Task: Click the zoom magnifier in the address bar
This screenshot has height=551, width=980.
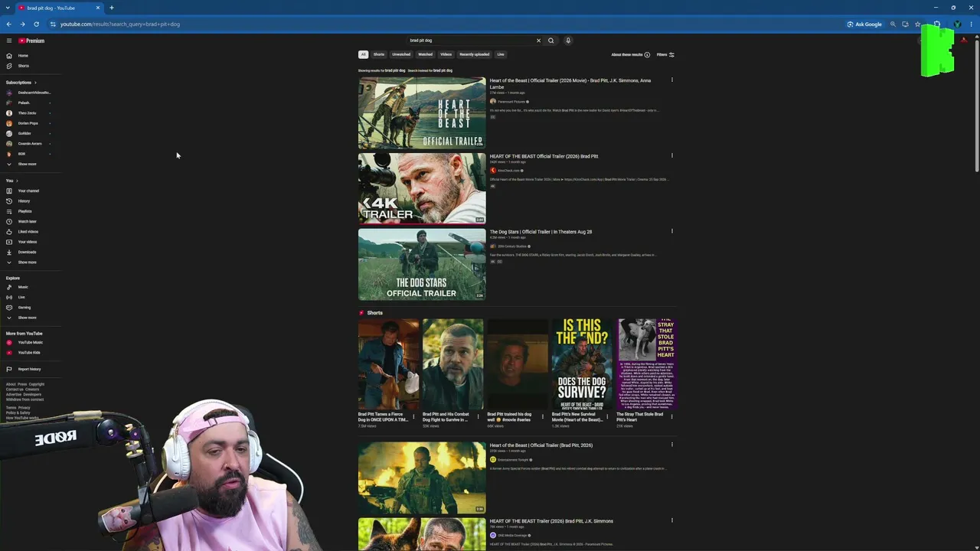Action: pos(893,24)
